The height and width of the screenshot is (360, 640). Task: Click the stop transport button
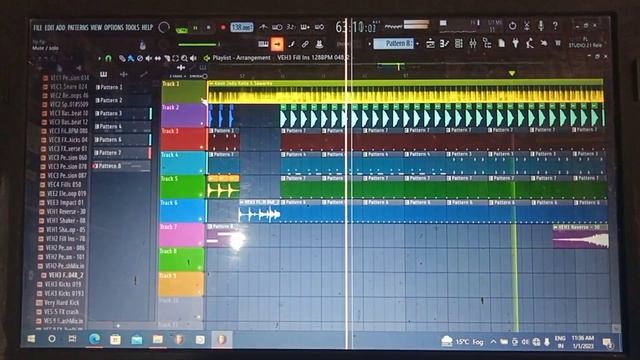point(209,28)
